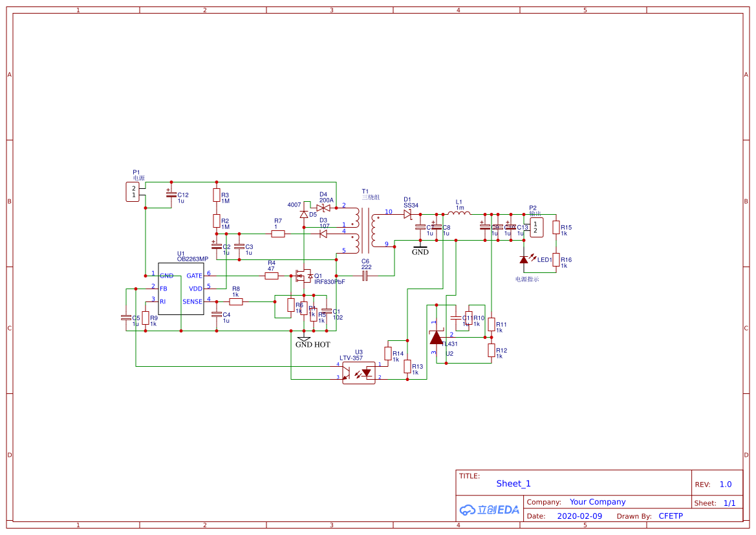
Task: Click the R14 1k resistor symbol
Action: tap(388, 354)
